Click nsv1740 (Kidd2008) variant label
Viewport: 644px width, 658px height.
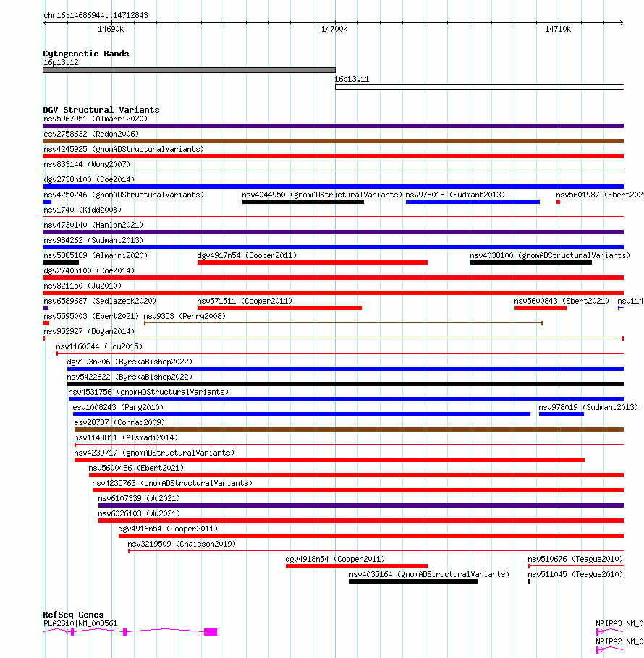pyautogui.click(x=82, y=210)
